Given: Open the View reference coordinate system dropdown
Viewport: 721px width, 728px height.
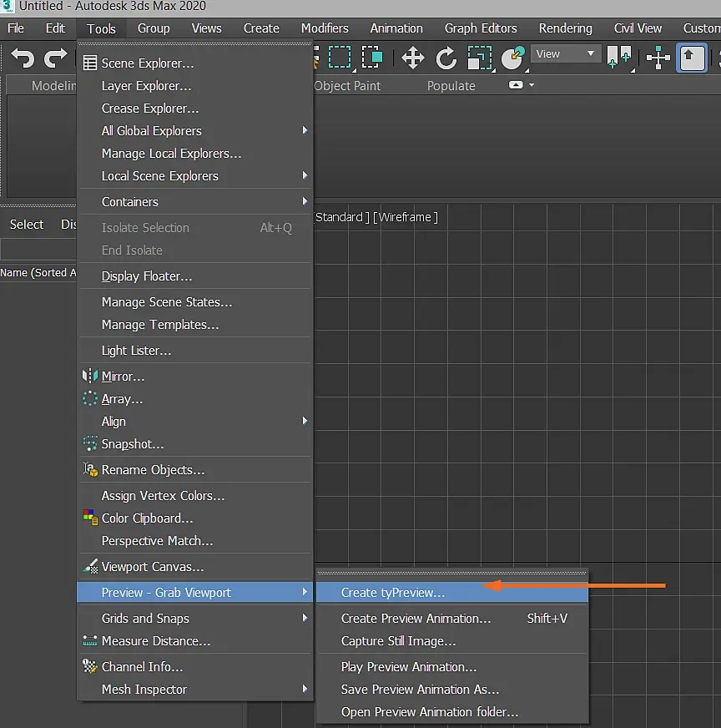Looking at the screenshot, I should [x=565, y=53].
